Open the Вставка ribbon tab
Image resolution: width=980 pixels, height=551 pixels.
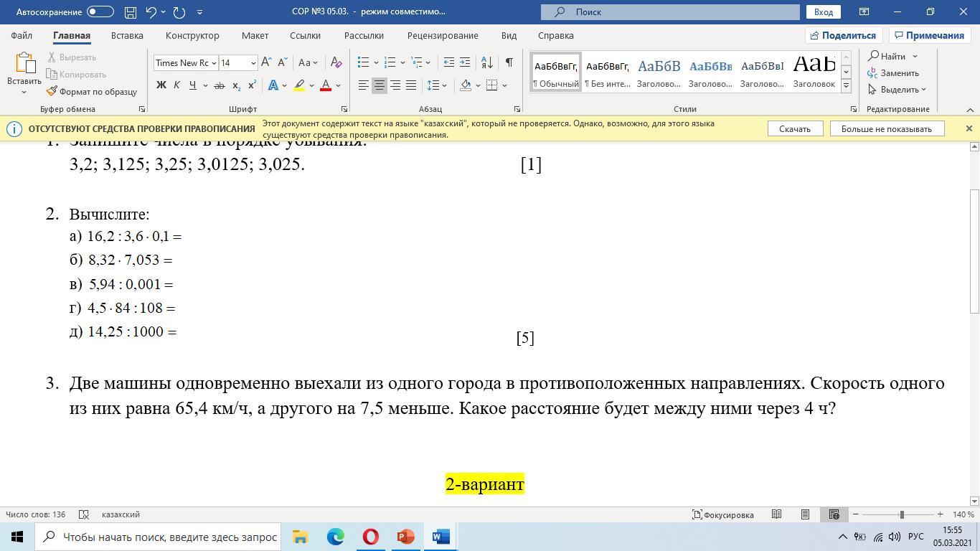pos(127,35)
